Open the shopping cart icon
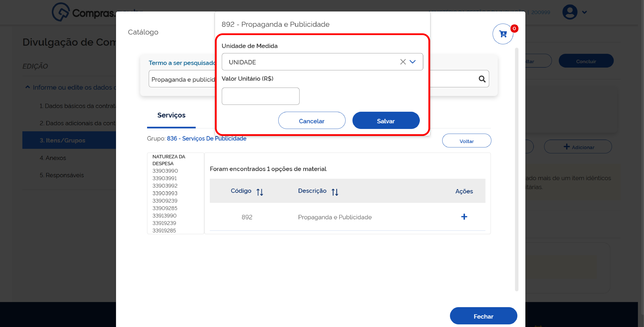Image resolution: width=644 pixels, height=327 pixels. tap(503, 34)
